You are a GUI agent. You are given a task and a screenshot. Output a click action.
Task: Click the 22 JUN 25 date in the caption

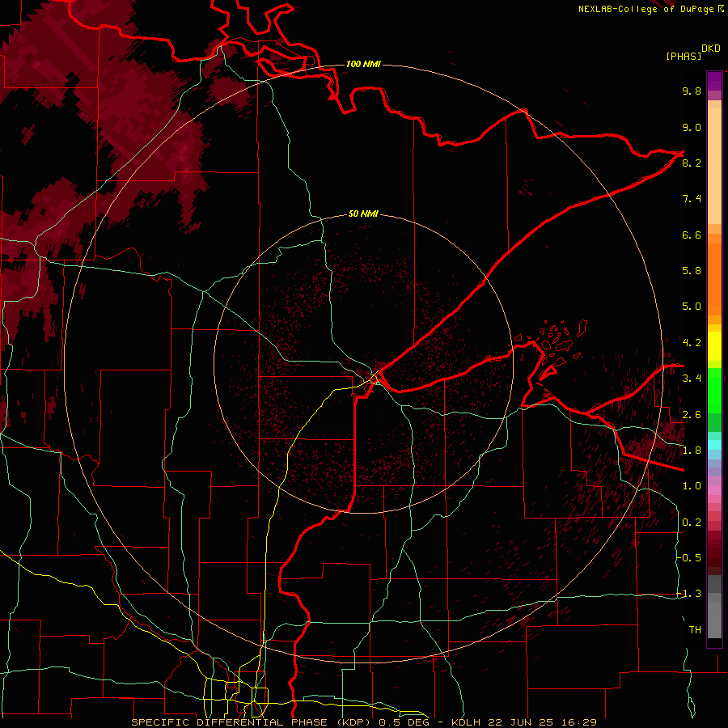click(522, 722)
